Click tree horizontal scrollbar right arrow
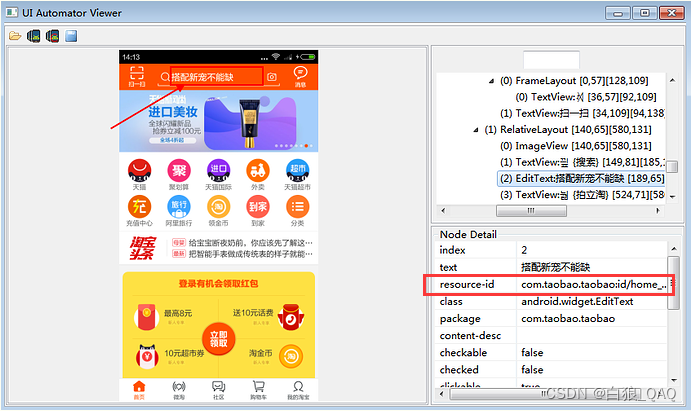Screen dimensions: 691x411 click(658, 211)
